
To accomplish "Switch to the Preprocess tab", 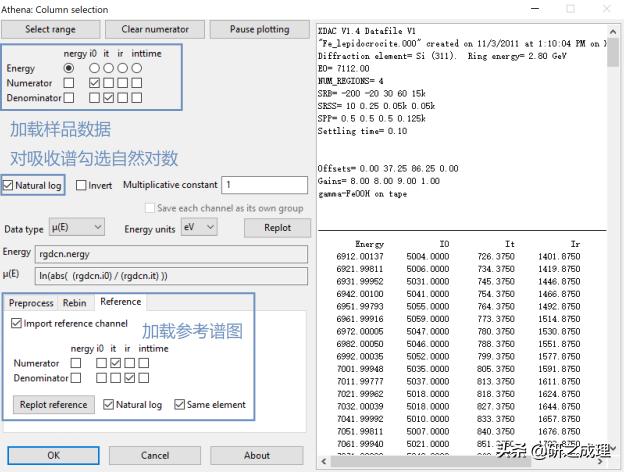I will (31, 303).
